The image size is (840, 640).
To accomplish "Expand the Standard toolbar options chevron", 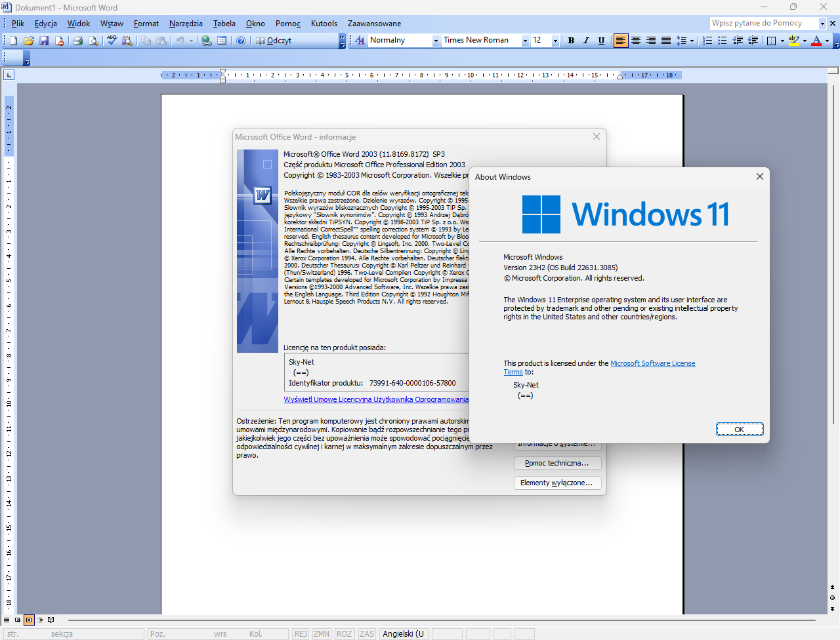I will pos(342,41).
